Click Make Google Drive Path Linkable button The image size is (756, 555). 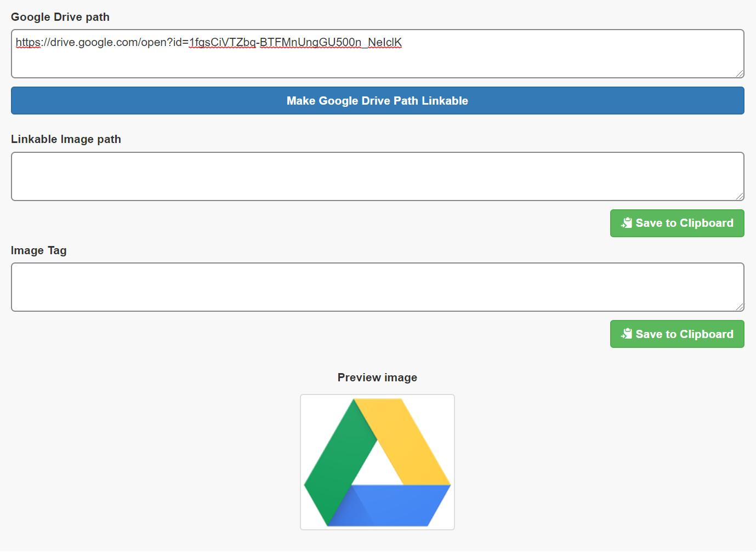pyautogui.click(x=377, y=101)
